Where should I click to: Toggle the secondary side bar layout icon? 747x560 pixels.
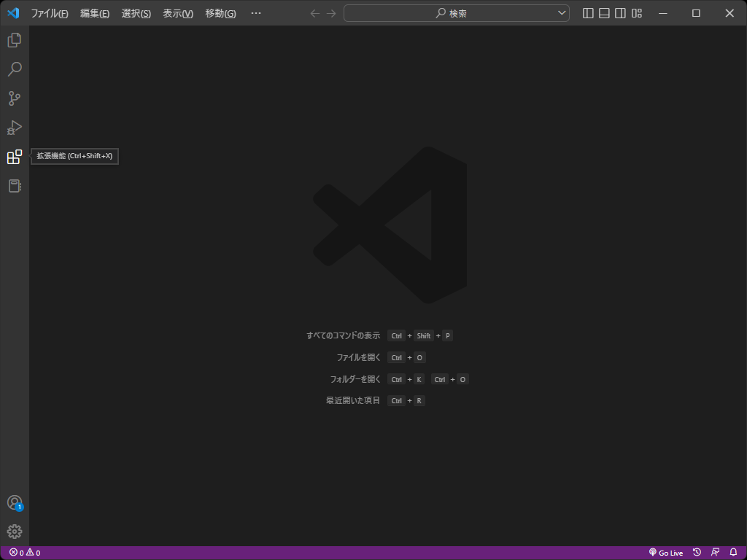click(x=620, y=13)
